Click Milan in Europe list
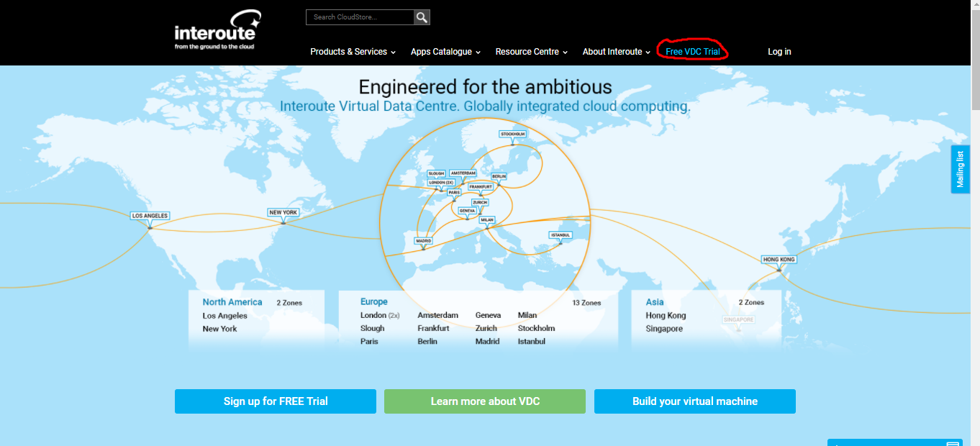Viewport: 980px width, 446px height. pyautogui.click(x=527, y=315)
